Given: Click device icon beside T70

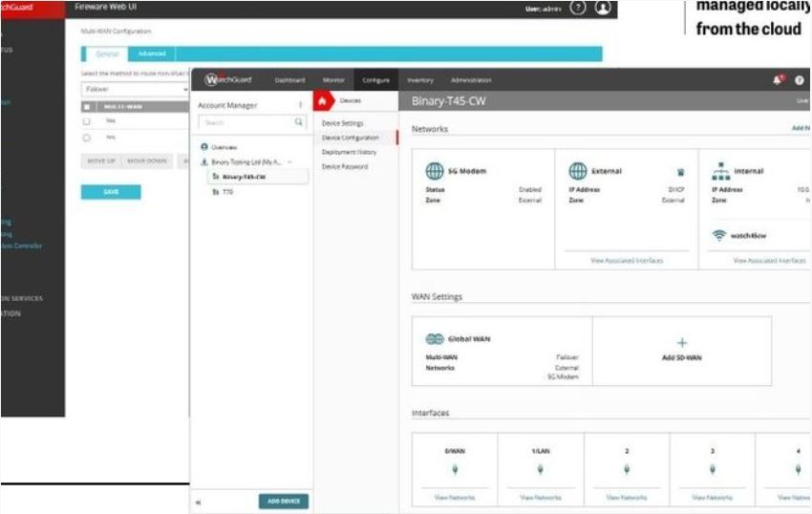Looking at the screenshot, I should pyautogui.click(x=216, y=192).
